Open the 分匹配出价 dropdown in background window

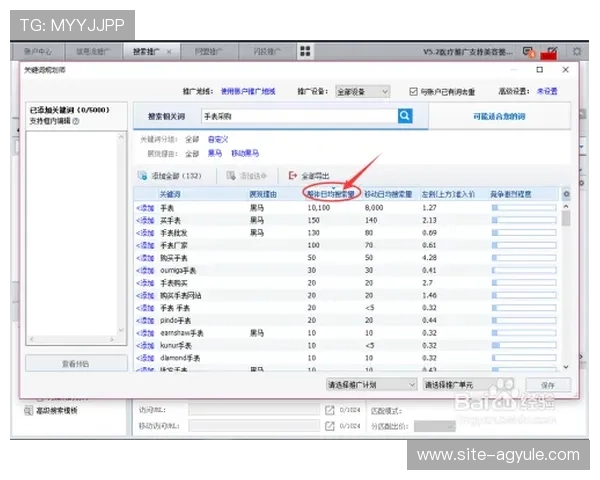point(435,426)
